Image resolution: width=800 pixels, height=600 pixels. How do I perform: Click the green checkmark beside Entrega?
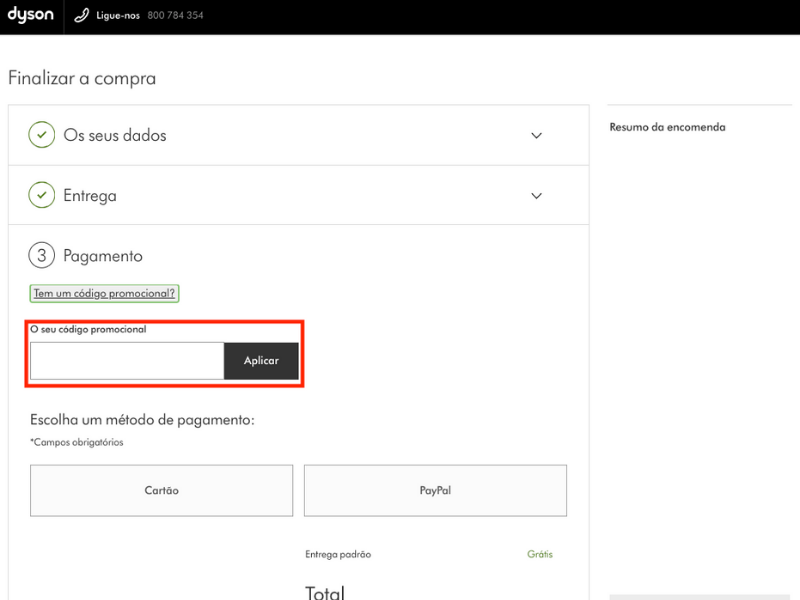click(x=42, y=195)
